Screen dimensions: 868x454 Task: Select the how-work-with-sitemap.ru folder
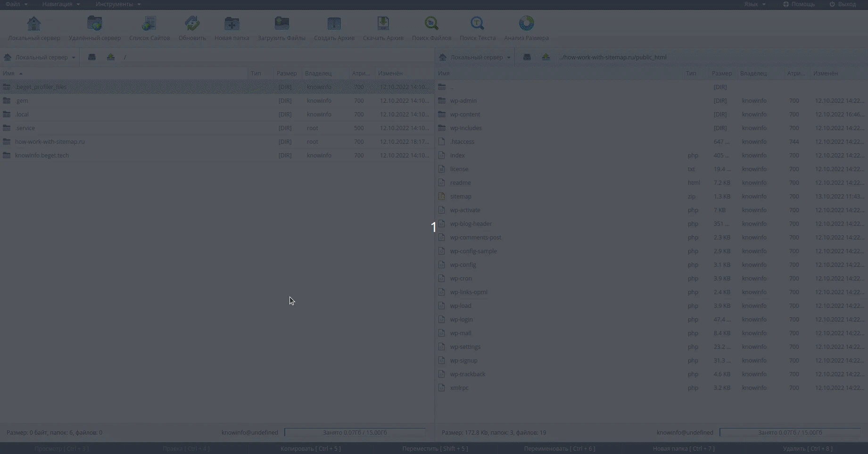(x=50, y=141)
